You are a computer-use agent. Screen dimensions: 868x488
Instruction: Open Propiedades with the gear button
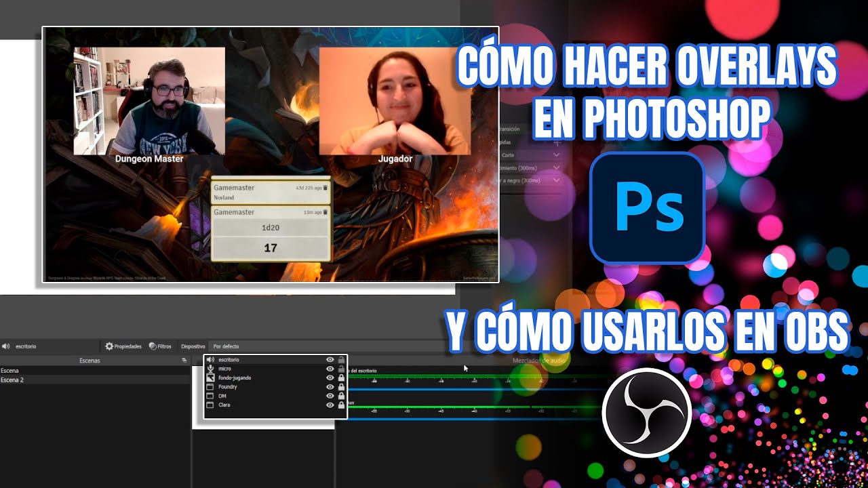[123, 346]
